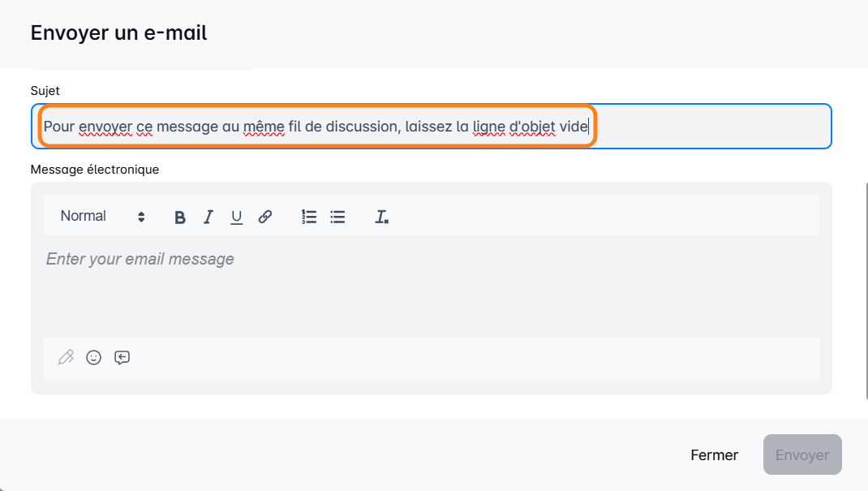Underline the selected text

click(x=236, y=217)
